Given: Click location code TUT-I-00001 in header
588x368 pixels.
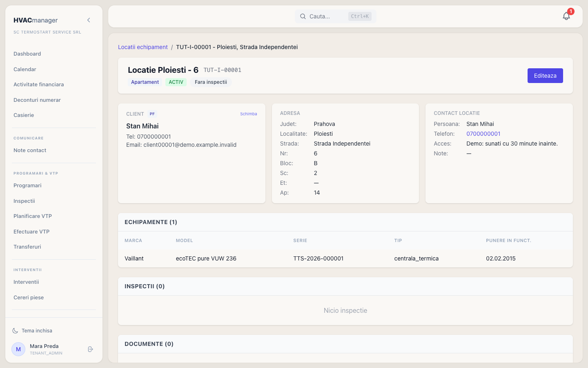Looking at the screenshot, I should coord(223,70).
